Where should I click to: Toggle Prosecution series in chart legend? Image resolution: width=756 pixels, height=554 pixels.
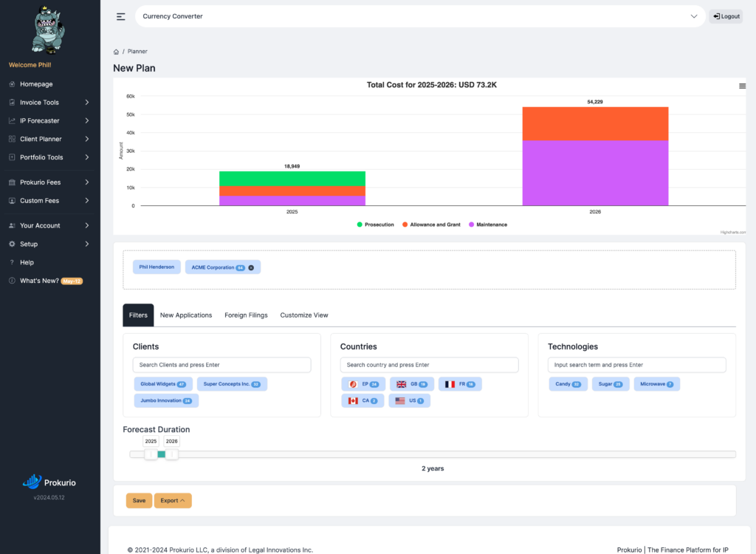(375, 225)
